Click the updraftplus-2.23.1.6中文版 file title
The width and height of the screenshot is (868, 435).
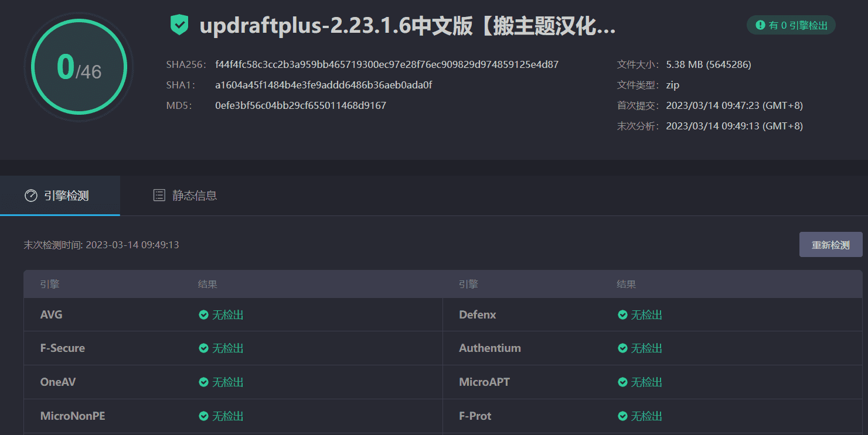pos(407,26)
